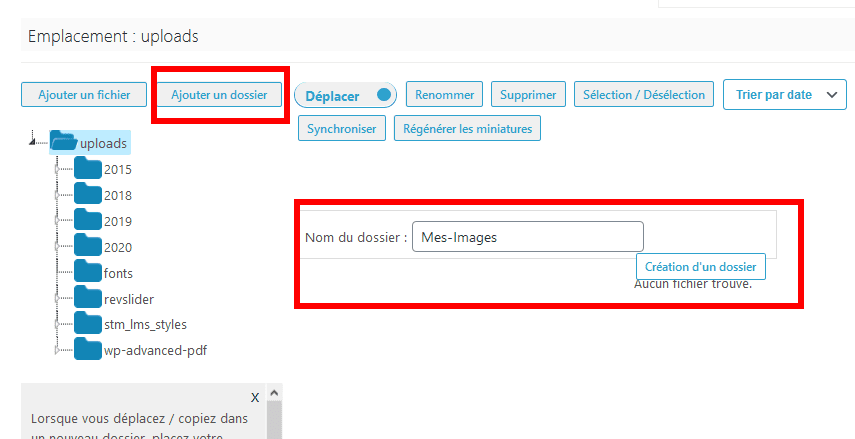Click the stm_lms_styles folder icon
Screen dimensions: 855x439
[88, 323]
